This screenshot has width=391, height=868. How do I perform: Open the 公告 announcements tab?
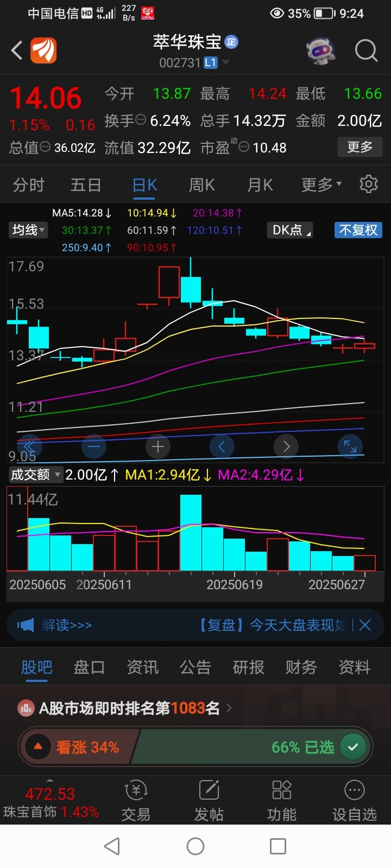(195, 667)
